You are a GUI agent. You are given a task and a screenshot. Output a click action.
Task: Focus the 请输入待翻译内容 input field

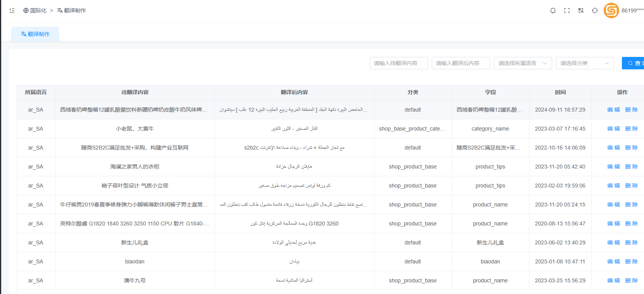[398, 63]
